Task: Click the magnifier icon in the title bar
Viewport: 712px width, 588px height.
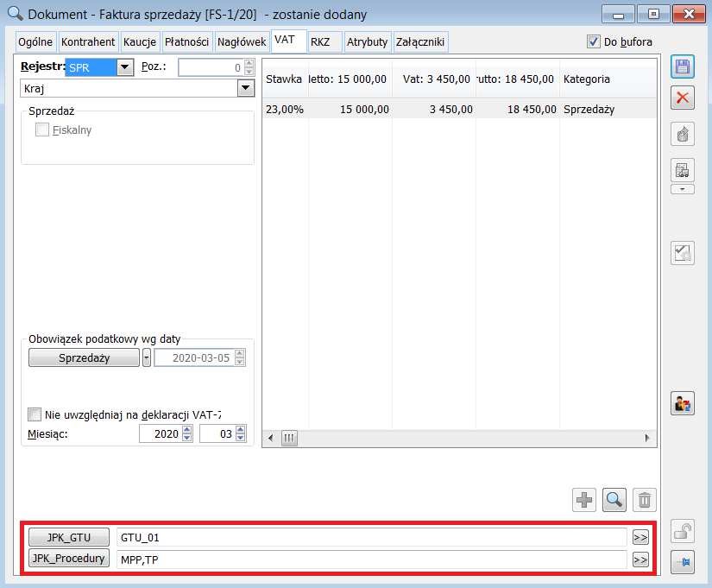Action: tap(15, 14)
